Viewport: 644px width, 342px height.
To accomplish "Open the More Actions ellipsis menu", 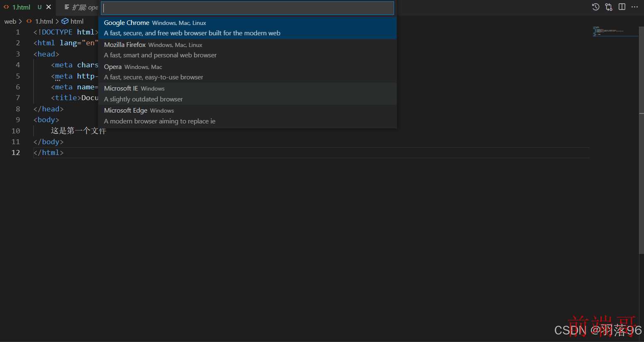I will (x=634, y=7).
